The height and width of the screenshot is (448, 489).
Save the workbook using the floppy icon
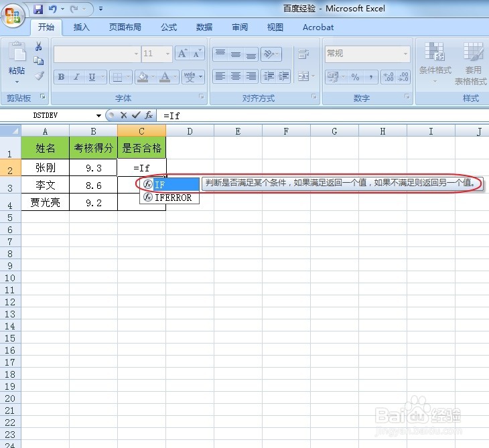click(x=38, y=9)
